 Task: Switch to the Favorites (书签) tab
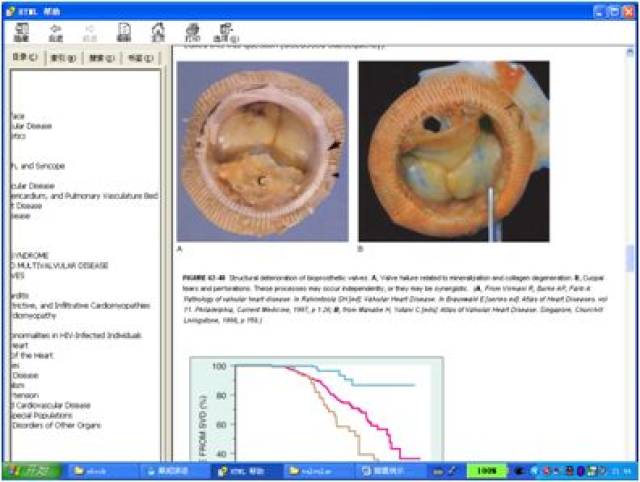pyautogui.click(x=140, y=58)
